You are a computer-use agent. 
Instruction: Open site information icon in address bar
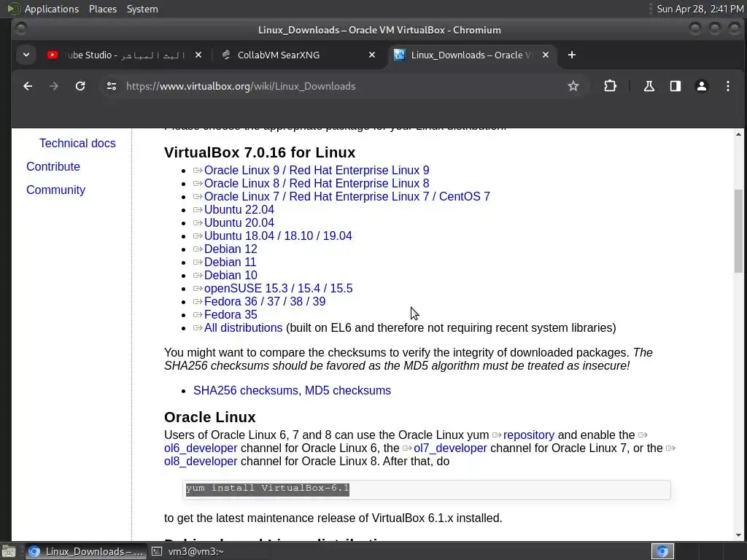[112, 86]
